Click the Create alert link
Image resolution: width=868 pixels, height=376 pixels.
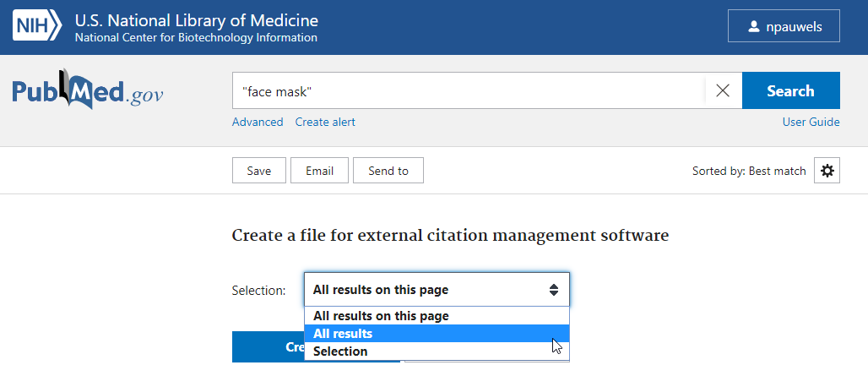[325, 122]
